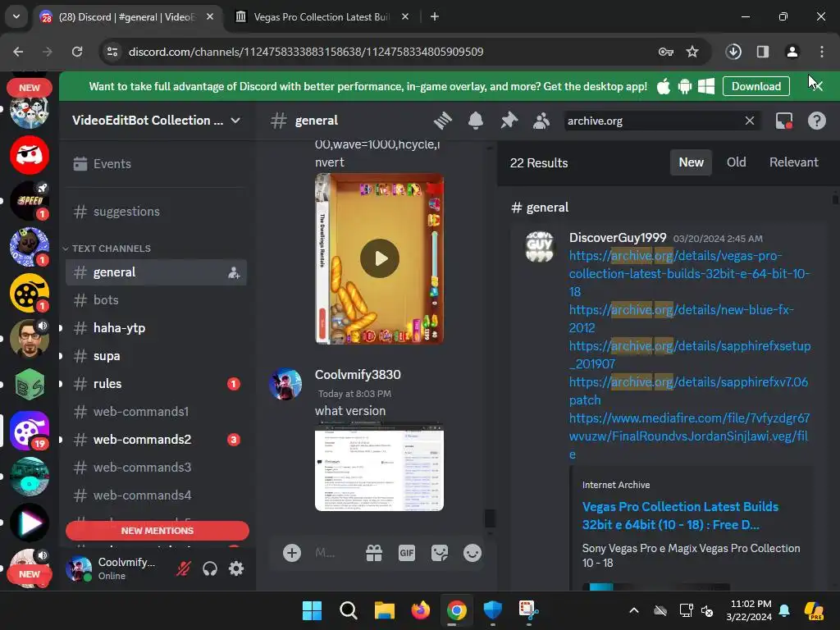Viewport: 840px width, 630px height.
Task: Open the rules channel
Action: pyautogui.click(x=156, y=384)
